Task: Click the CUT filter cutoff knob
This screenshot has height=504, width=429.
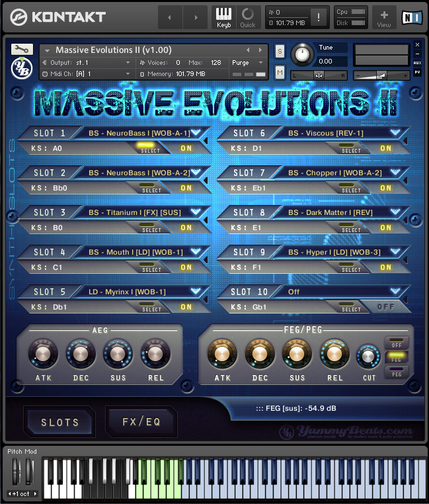Action: point(368,356)
